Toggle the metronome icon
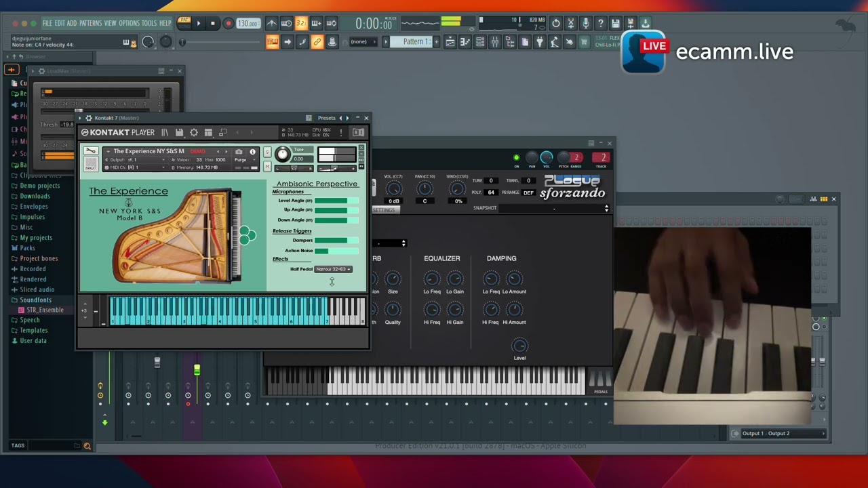The width and height of the screenshot is (868, 488). [x=271, y=23]
